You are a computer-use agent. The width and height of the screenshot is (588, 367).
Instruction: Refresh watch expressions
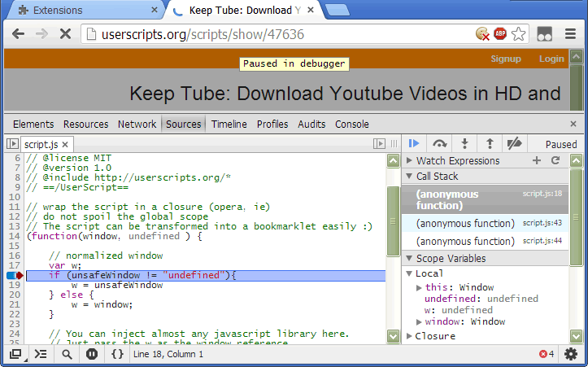click(555, 160)
